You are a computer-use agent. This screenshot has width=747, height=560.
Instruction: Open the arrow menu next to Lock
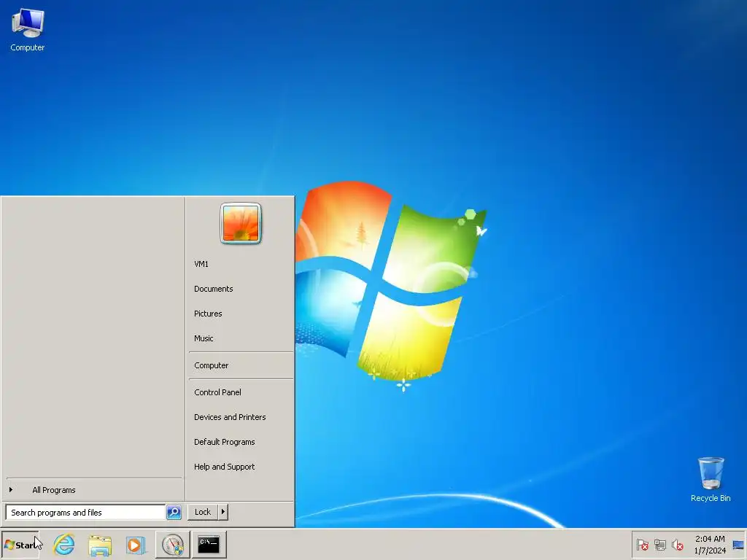pos(223,512)
